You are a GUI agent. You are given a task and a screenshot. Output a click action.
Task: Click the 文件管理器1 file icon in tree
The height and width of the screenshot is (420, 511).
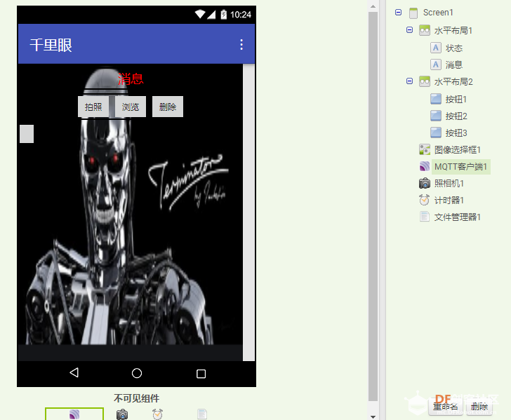pyautogui.click(x=424, y=217)
